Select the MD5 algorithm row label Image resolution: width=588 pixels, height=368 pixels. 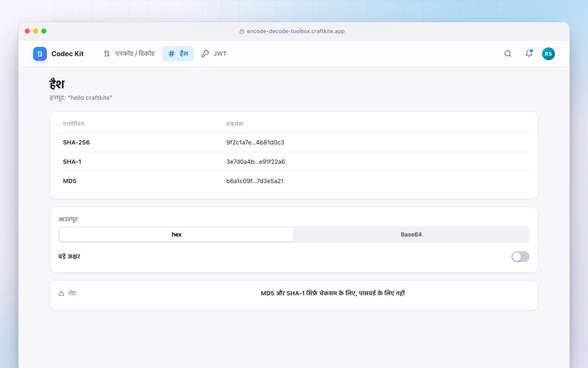tap(70, 181)
